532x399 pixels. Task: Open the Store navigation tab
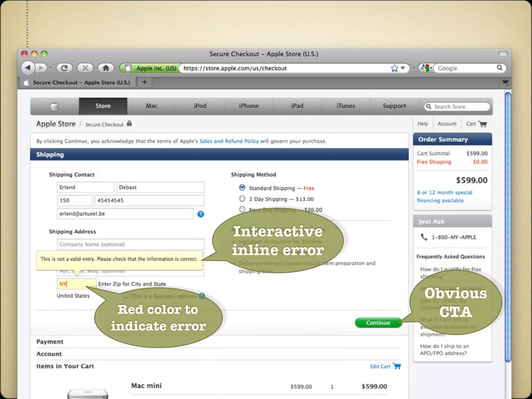coord(103,106)
